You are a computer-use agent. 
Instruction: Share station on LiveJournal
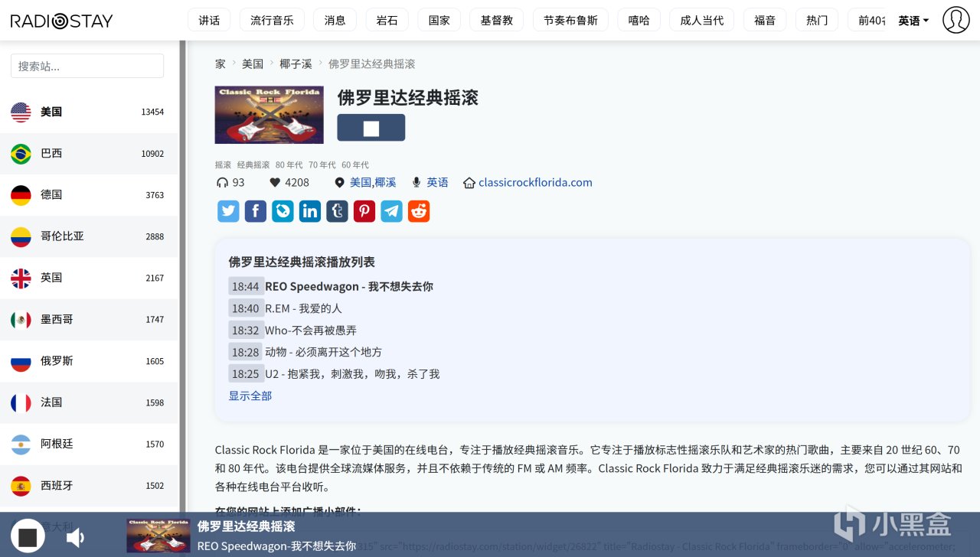(283, 211)
